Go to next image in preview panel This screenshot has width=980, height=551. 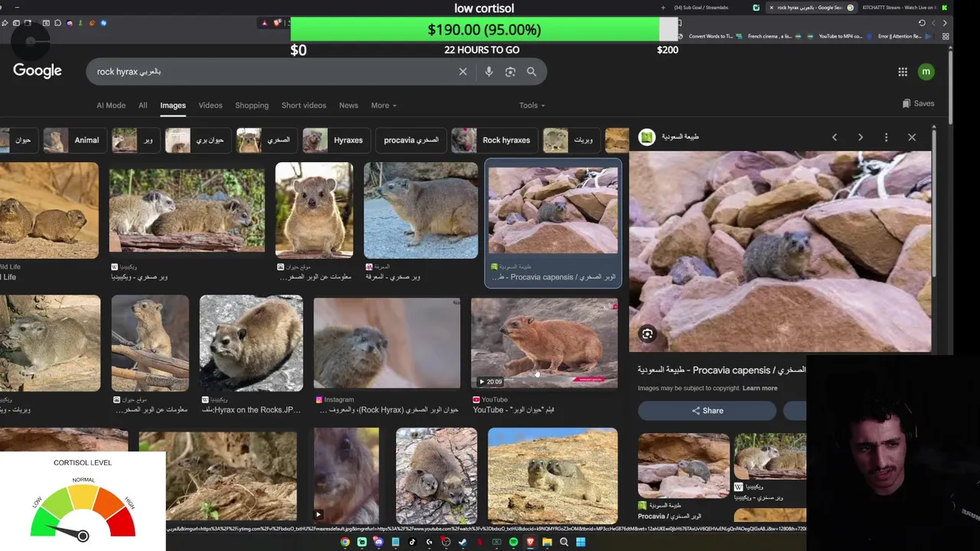861,137
